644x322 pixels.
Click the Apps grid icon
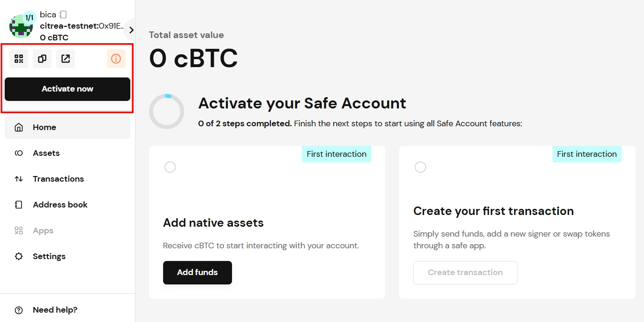tap(18, 230)
